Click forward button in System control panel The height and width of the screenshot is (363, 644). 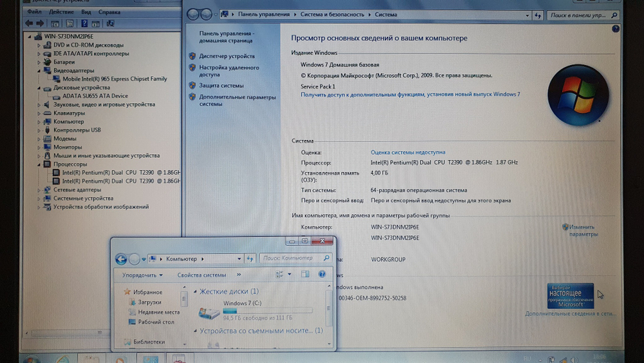206,14
